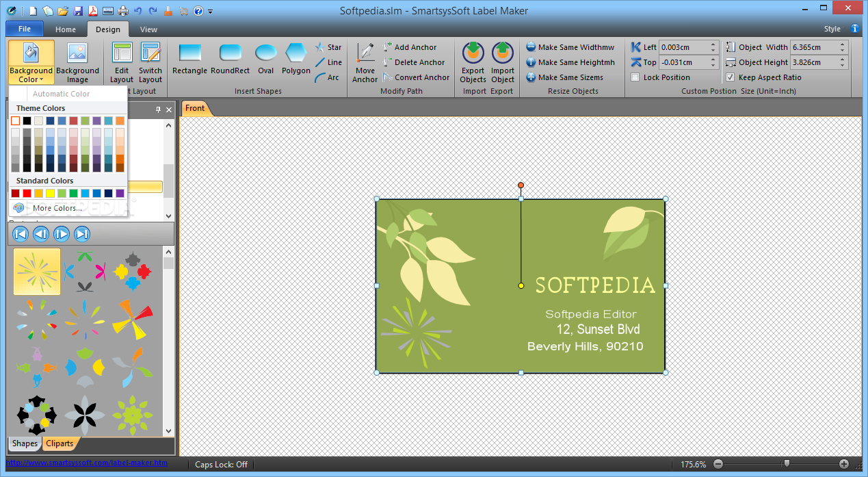Select the Line shape tool

point(328,62)
